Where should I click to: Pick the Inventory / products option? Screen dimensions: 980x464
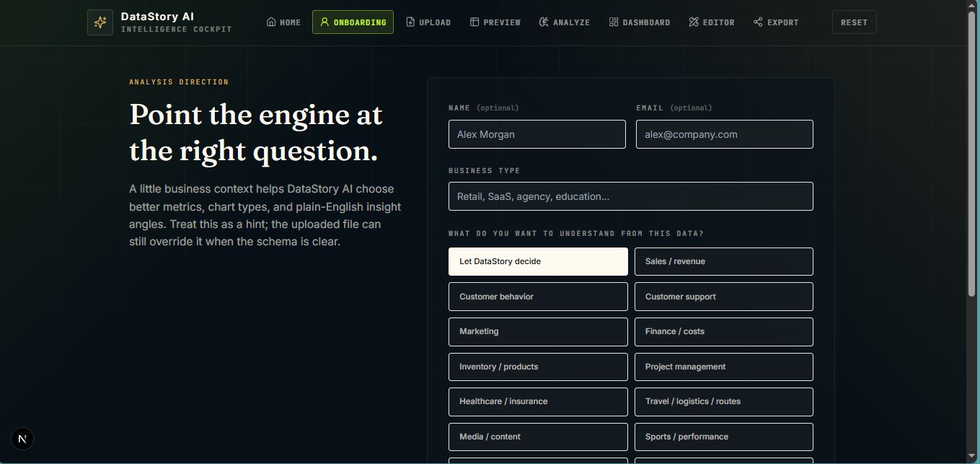538,367
